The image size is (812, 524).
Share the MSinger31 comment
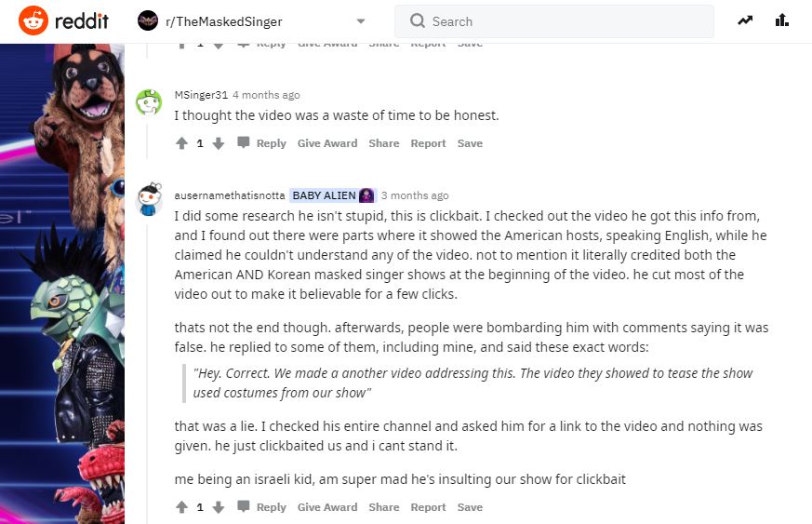(x=384, y=143)
